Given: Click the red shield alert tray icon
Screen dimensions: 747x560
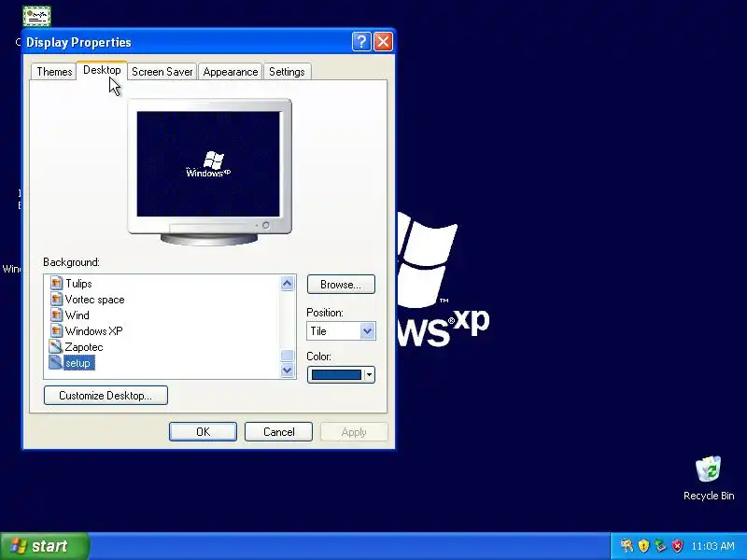Looking at the screenshot, I should pos(677,546).
